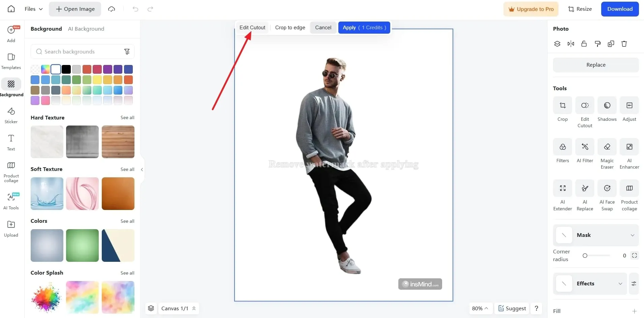Select the wood plank hard texture thumbnail
Image resolution: width=644 pixels, height=318 pixels.
point(118,142)
